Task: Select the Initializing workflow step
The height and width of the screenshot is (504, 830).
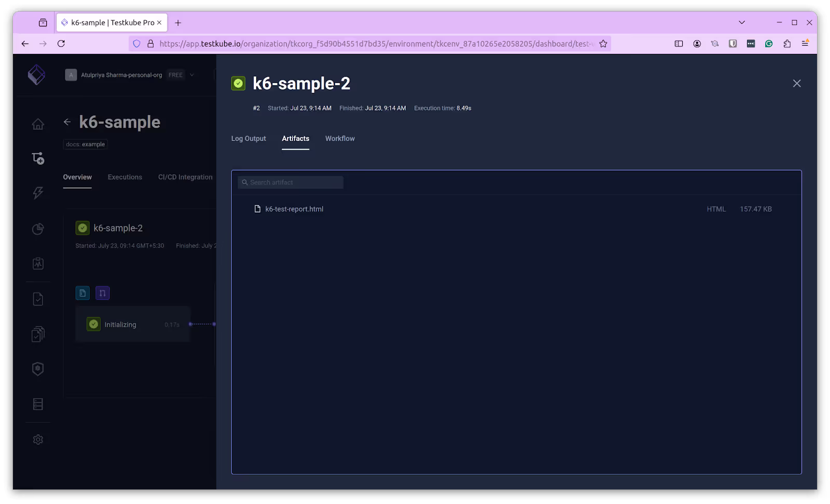Action: [x=133, y=325]
